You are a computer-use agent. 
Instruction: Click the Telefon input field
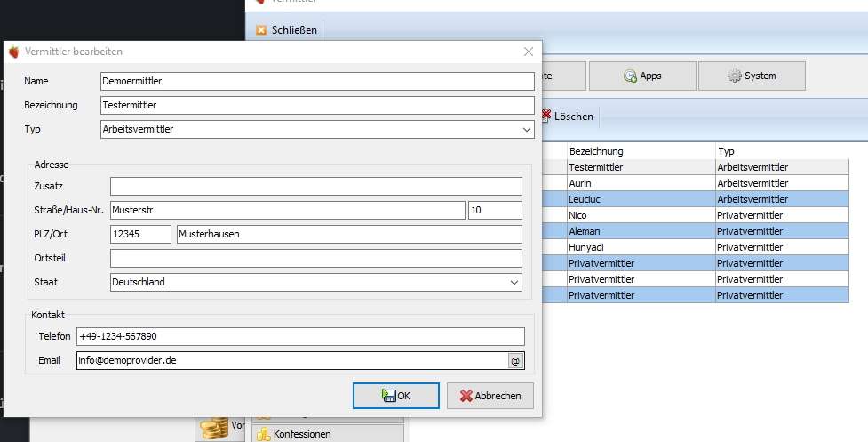click(x=300, y=336)
